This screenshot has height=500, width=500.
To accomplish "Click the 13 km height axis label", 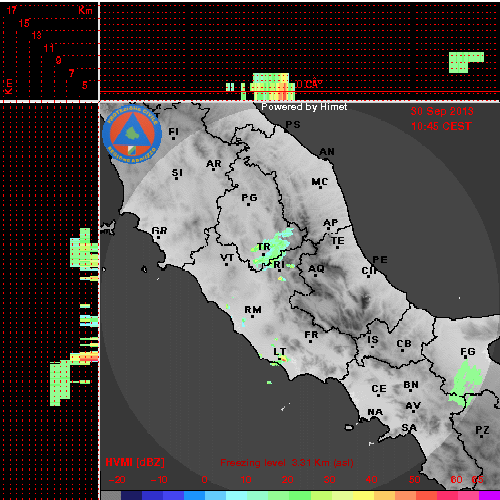I will point(37,35).
